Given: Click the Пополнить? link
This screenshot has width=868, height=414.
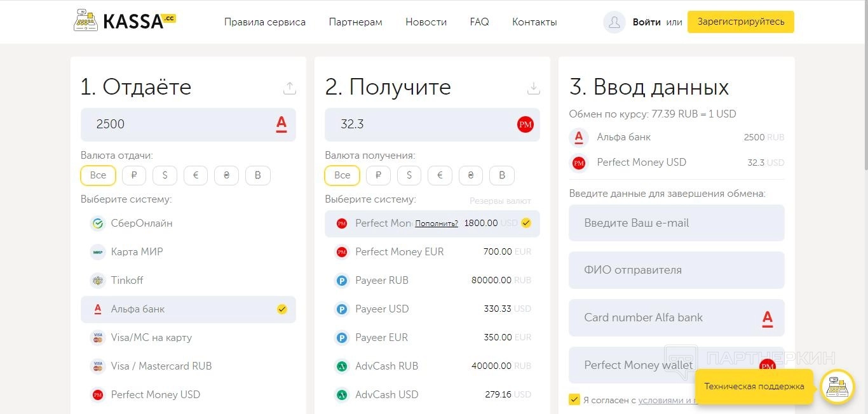Looking at the screenshot, I should click(x=437, y=224).
